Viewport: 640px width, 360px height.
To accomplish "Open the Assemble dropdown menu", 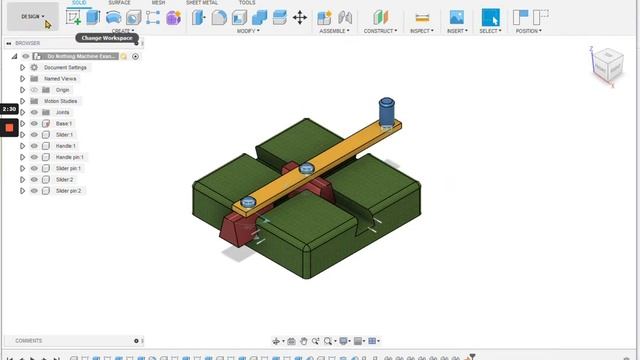I will coord(334,31).
